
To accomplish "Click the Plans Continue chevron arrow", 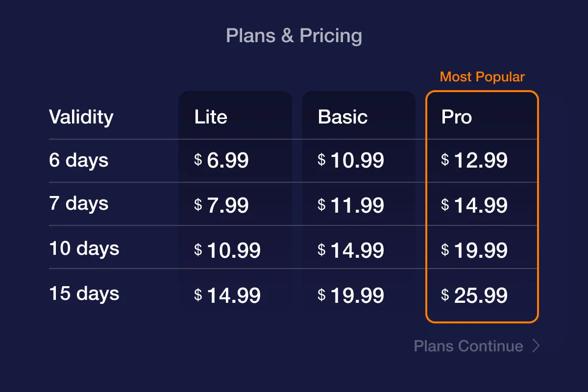I will point(536,346).
